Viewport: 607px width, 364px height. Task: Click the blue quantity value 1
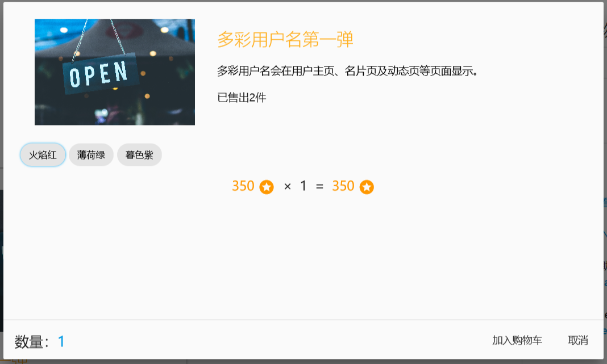[x=61, y=341]
